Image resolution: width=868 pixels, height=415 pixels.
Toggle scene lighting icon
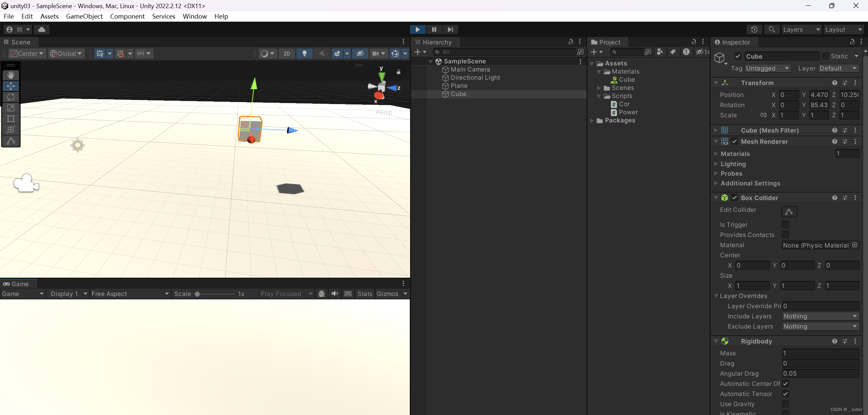[x=304, y=54]
